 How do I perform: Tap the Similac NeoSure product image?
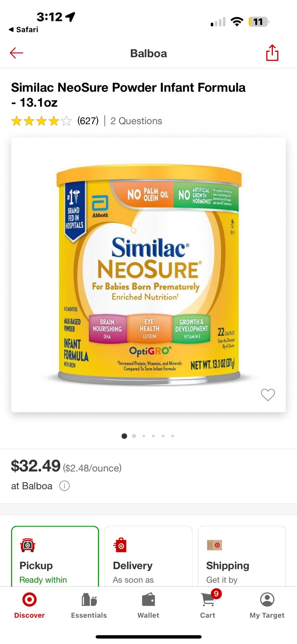148,274
